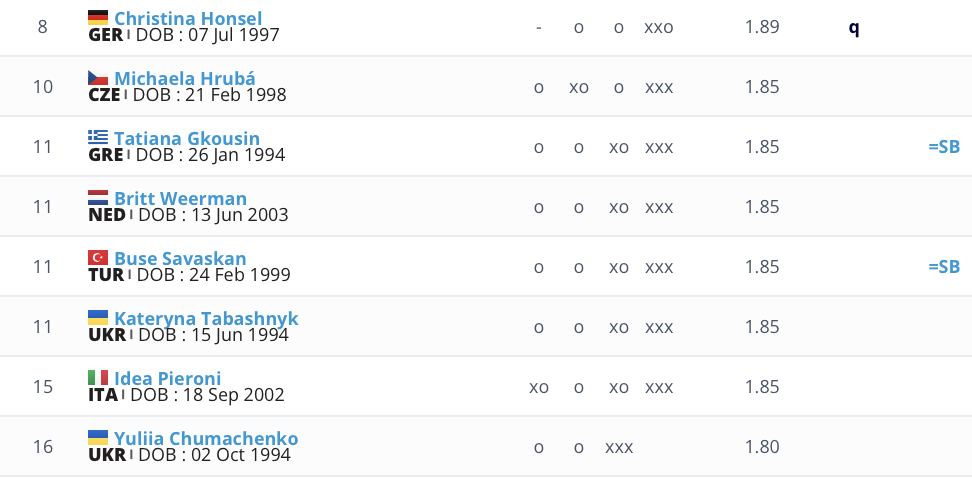Click the Italian flag beside Idea Pieroni
This screenshot has width=972, height=478.
pos(98,377)
